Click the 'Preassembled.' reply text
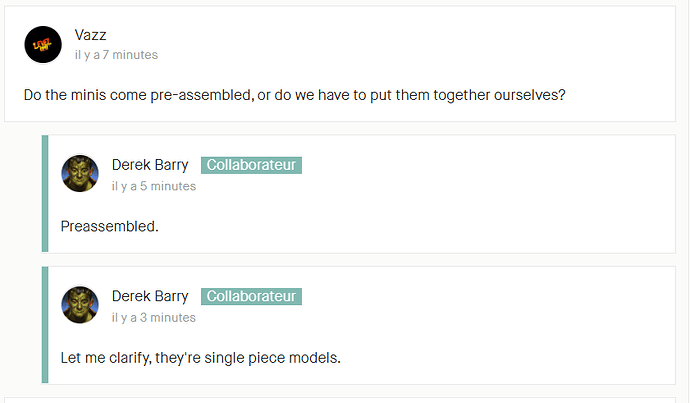 tap(110, 226)
